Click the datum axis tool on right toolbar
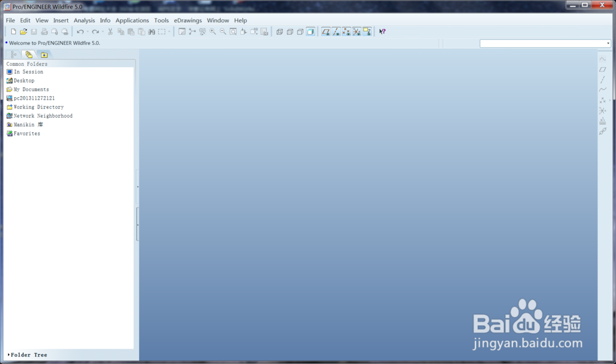The width and height of the screenshot is (616, 364). click(602, 79)
